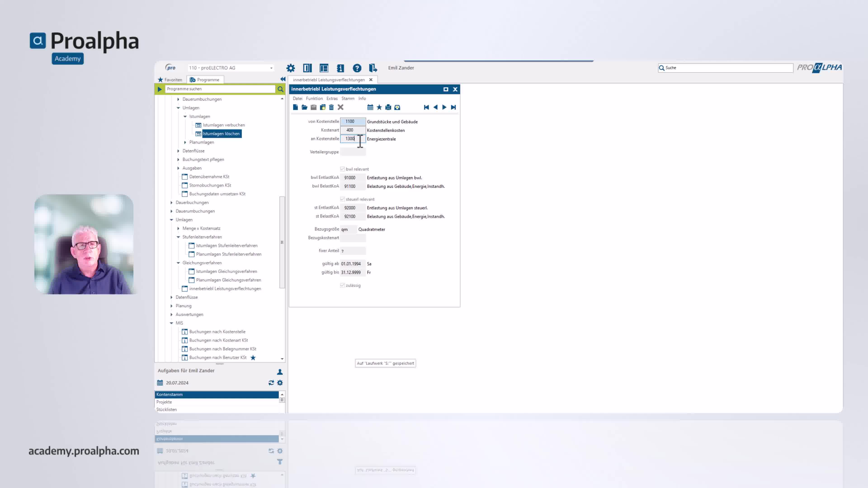Expand the Planumlagen tree node
The width and height of the screenshot is (868, 488).
pos(185,142)
